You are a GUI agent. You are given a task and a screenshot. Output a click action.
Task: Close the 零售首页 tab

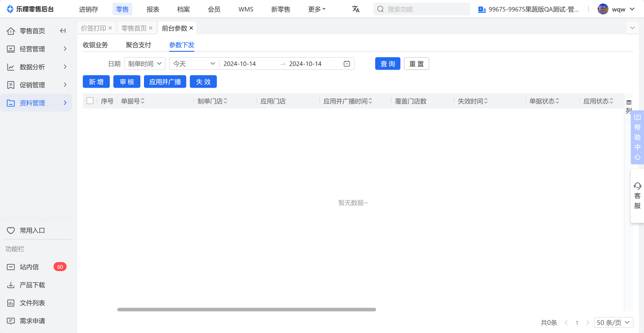(x=150, y=28)
